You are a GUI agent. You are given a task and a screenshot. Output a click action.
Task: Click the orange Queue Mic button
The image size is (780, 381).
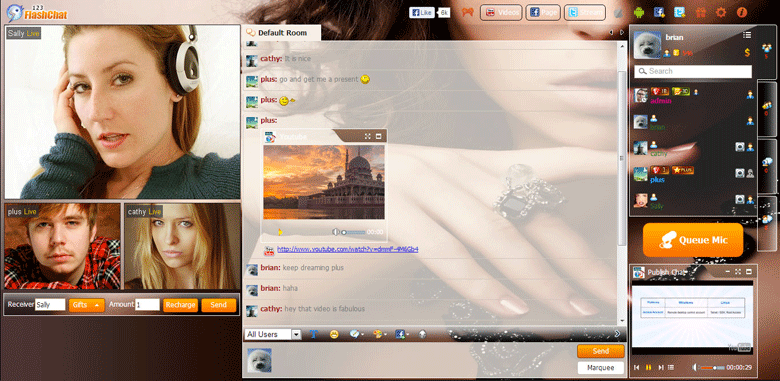(693, 240)
